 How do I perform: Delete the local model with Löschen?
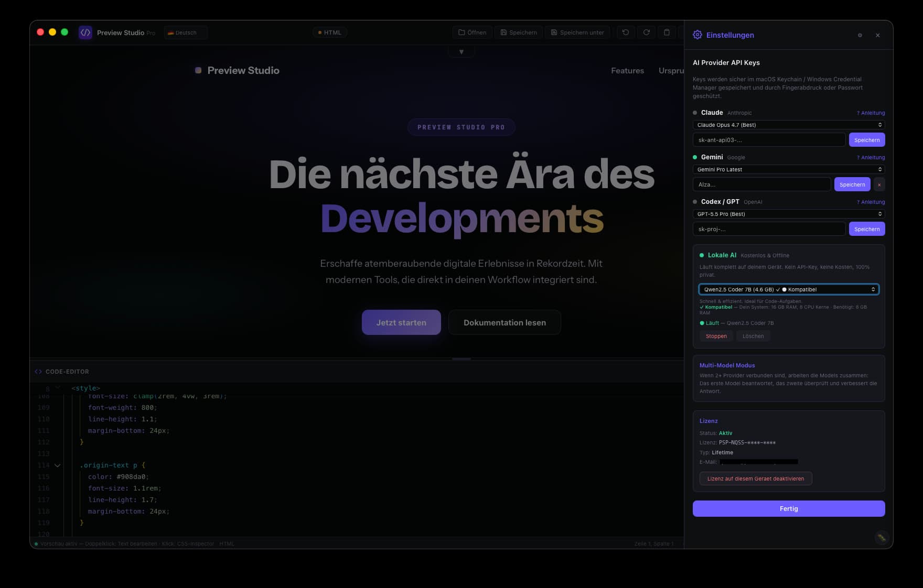(x=753, y=336)
